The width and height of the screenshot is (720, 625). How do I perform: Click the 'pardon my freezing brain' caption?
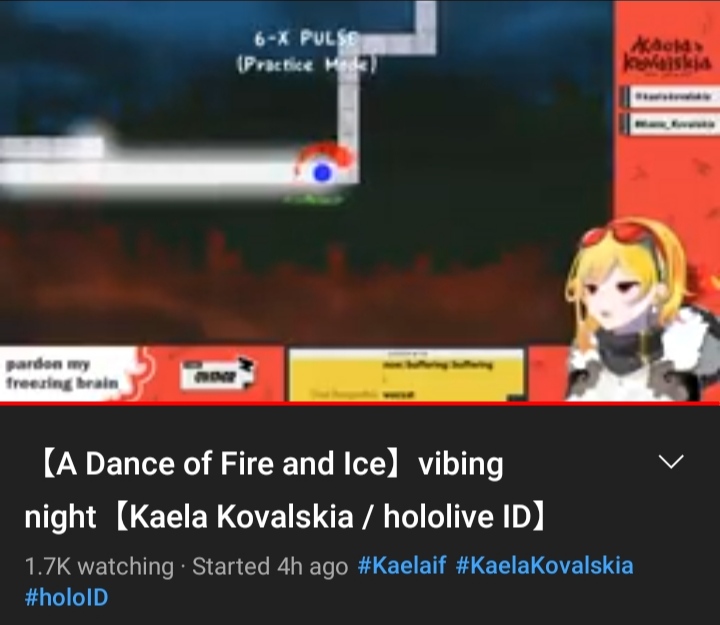(62, 373)
